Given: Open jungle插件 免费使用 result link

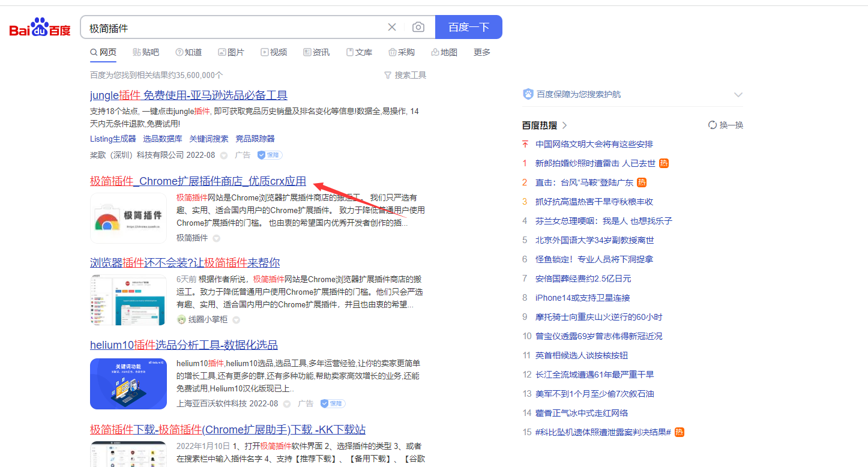Looking at the screenshot, I should pos(188,95).
